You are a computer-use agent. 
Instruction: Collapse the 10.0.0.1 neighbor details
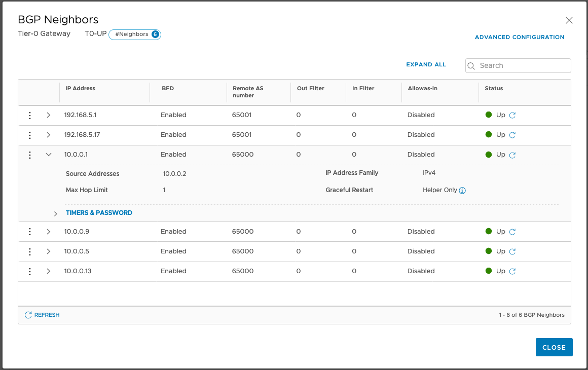(x=49, y=155)
